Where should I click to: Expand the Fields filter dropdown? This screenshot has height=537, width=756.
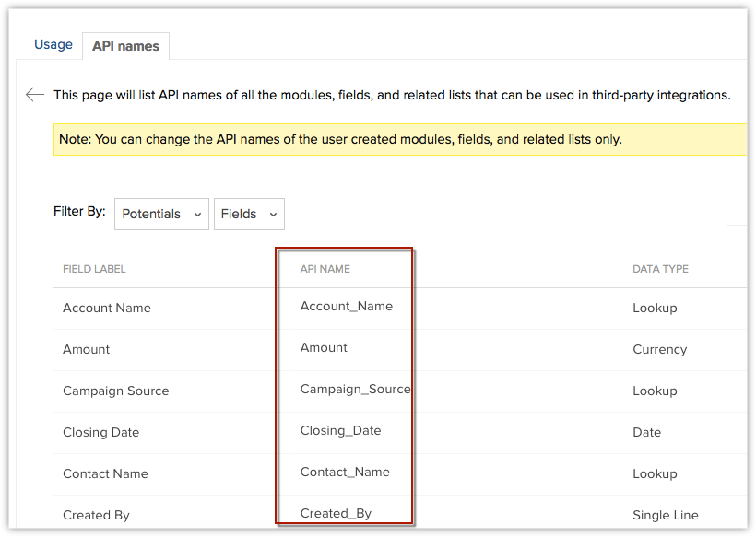pyautogui.click(x=249, y=214)
